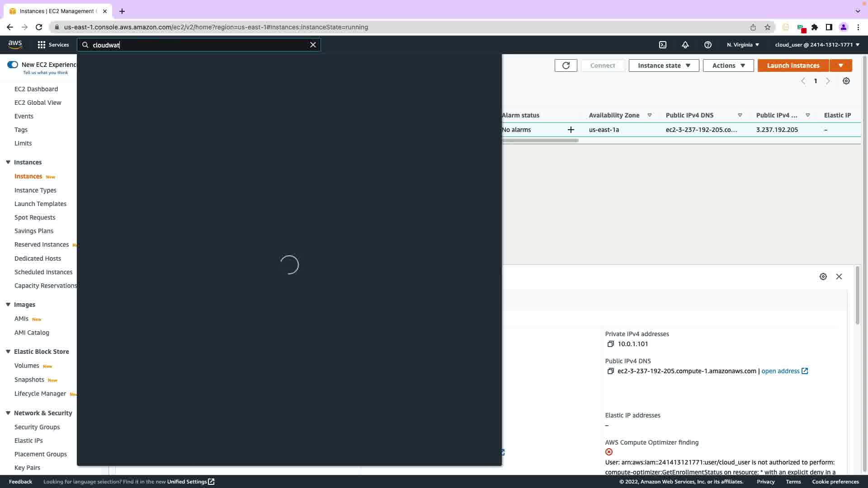Toggle the New EC2 Experience switch
The height and width of the screenshot is (488, 868).
point(13,65)
